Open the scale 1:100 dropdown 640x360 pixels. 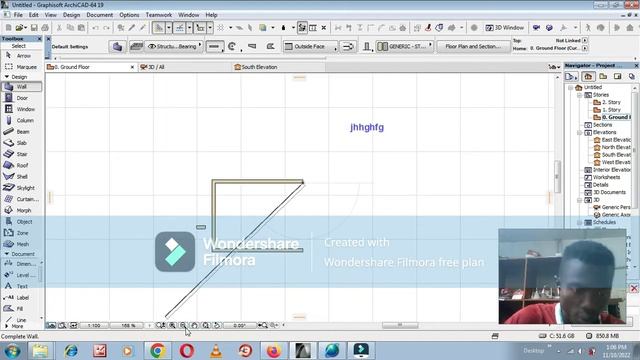pyautogui.click(x=94, y=325)
